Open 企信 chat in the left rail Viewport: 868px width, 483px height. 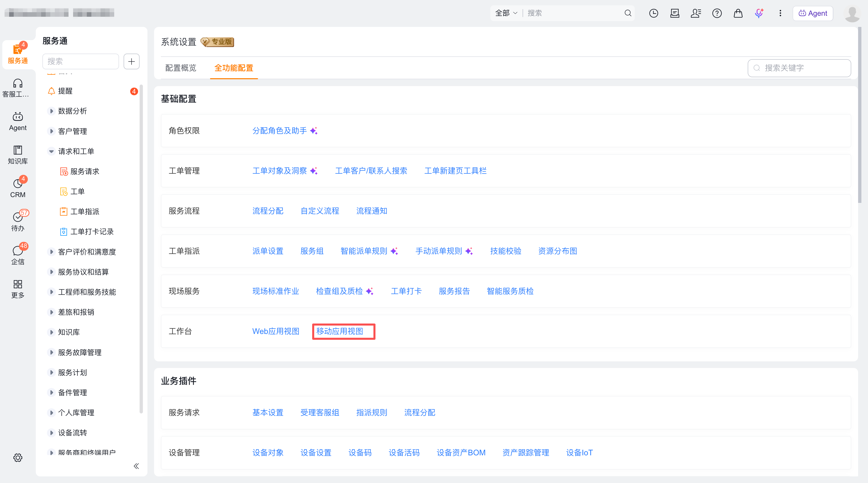click(18, 255)
